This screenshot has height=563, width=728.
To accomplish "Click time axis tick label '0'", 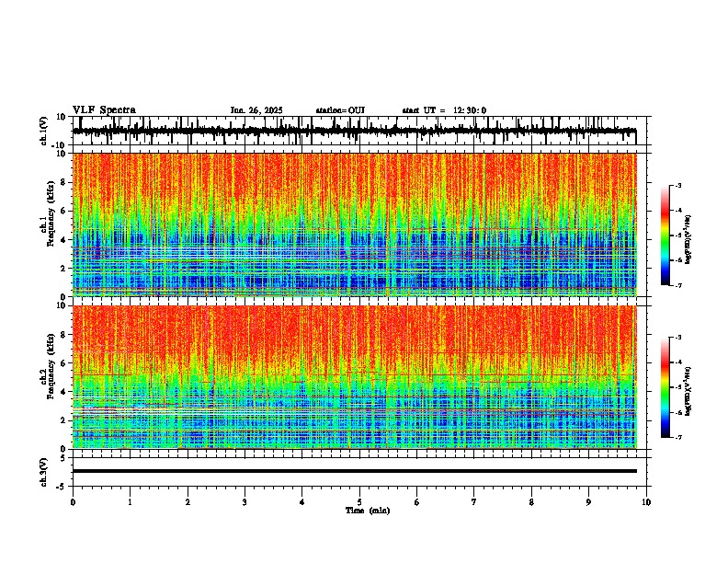I will (73, 502).
